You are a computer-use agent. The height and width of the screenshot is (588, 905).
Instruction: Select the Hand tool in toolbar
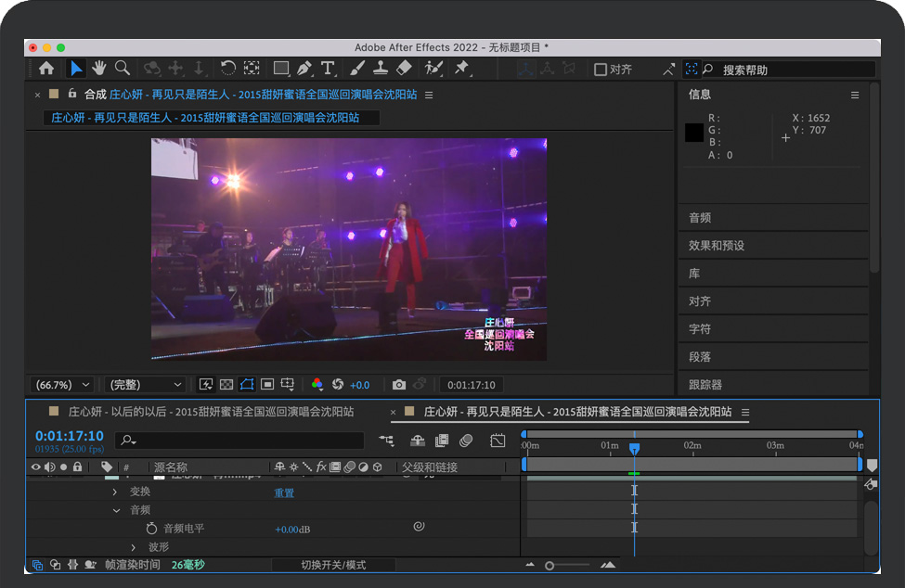[x=98, y=69]
